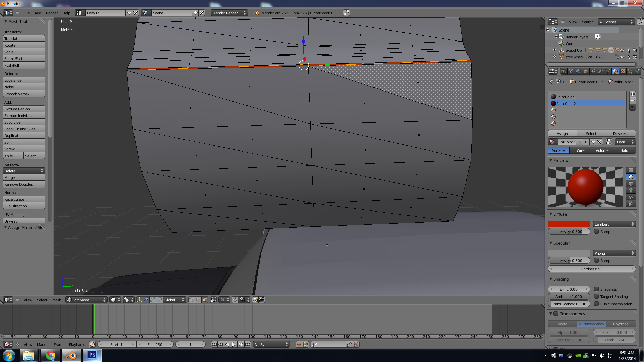This screenshot has height=362, width=644.
Task: Enable the Shadeless checkbox
Action: [596, 289]
